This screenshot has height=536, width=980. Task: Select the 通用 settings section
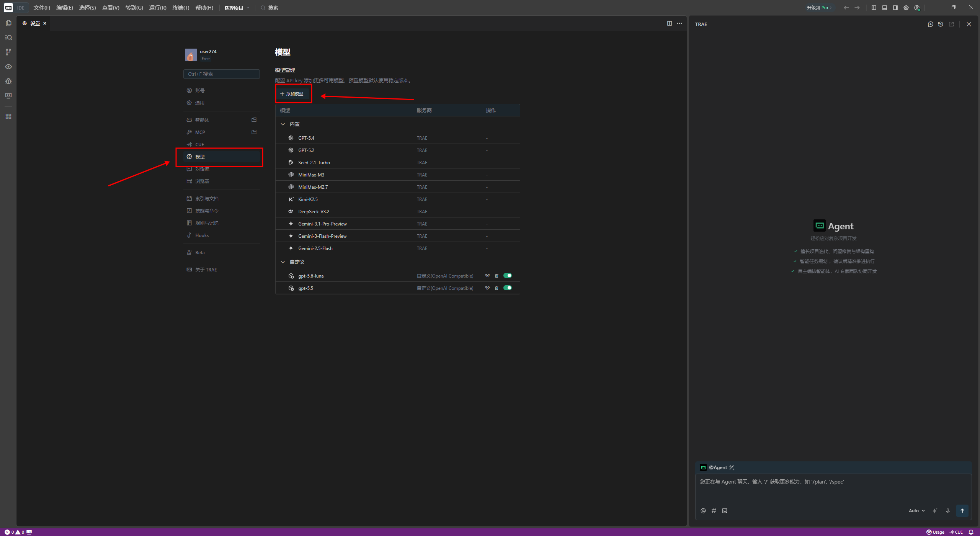coord(222,103)
